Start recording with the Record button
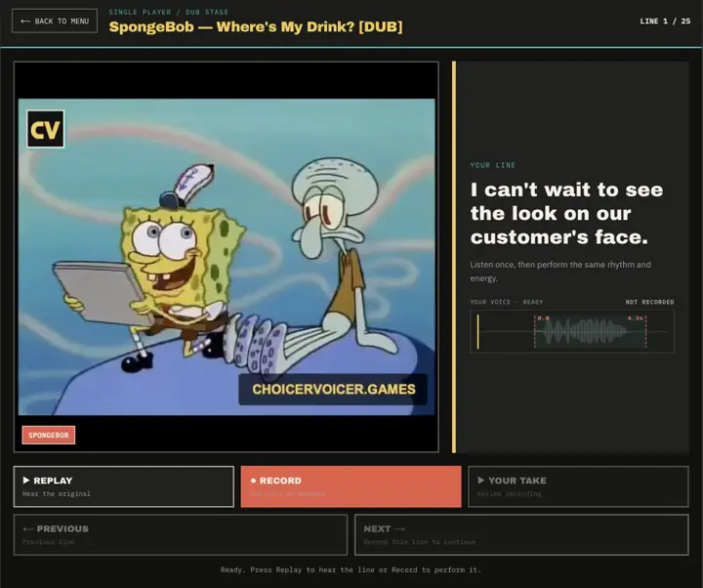 coord(351,486)
